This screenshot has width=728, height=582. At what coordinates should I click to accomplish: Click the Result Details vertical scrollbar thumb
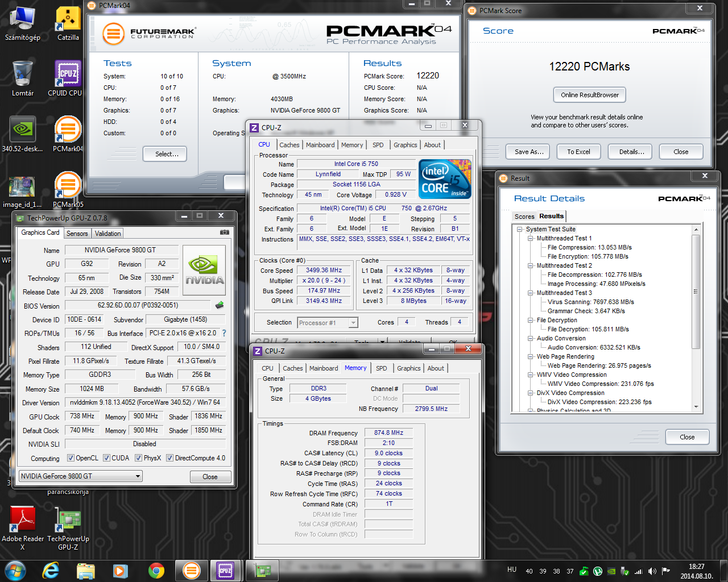[x=696, y=291]
